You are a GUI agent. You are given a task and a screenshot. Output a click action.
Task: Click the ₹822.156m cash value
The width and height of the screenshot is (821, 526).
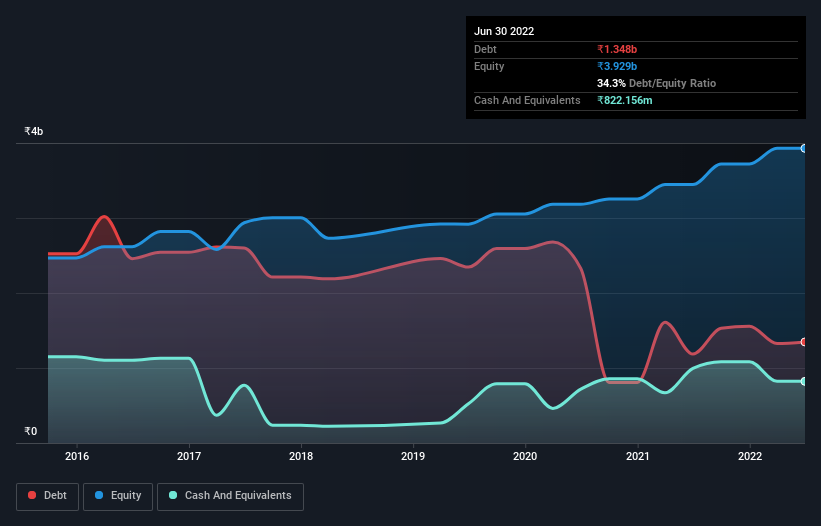pyautogui.click(x=625, y=100)
